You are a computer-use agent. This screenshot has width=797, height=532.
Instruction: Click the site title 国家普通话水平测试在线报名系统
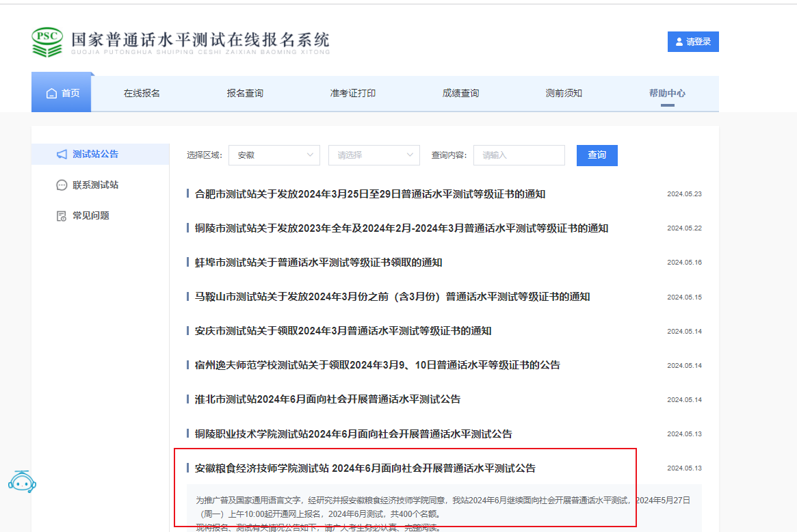(x=200, y=40)
